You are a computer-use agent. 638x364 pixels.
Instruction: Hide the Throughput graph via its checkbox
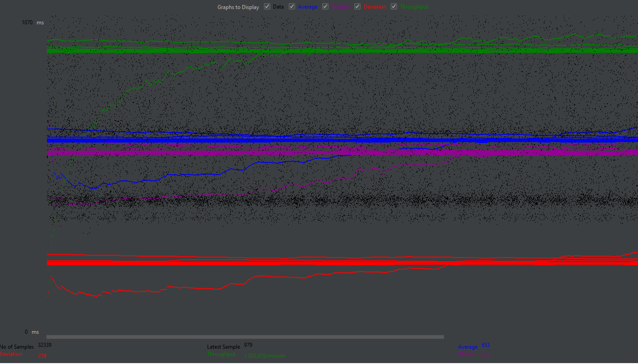394,7
